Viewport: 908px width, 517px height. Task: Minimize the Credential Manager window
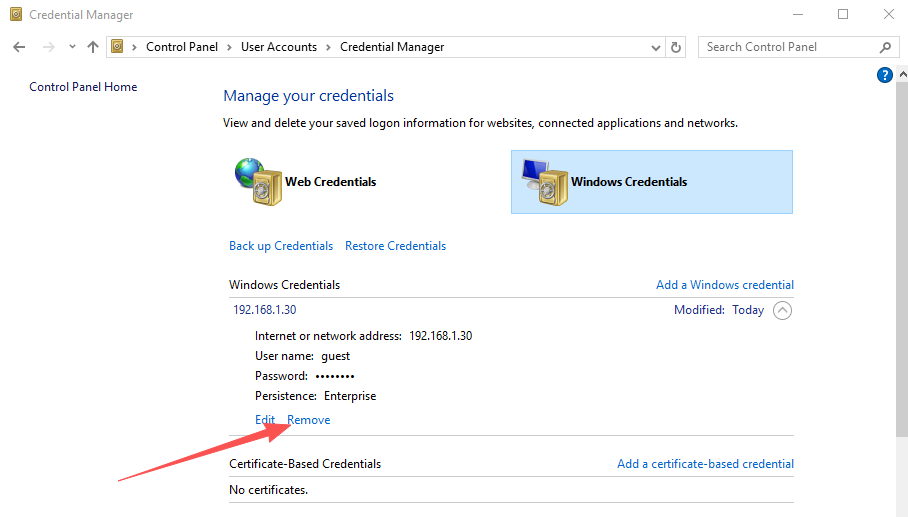[x=798, y=14]
